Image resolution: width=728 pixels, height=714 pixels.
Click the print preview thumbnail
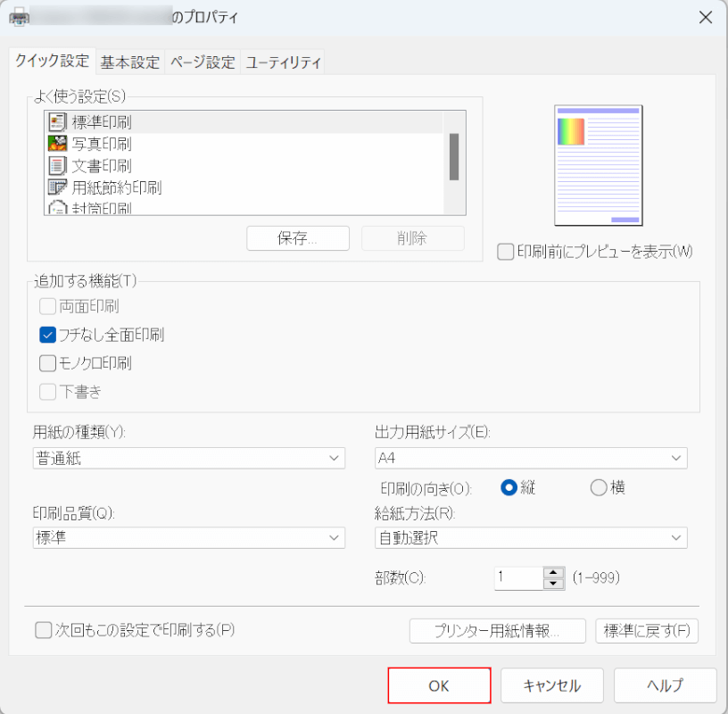click(598, 165)
